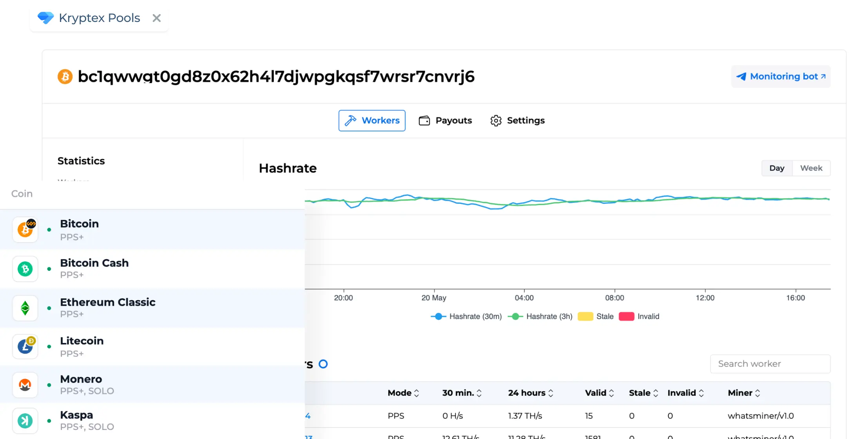The height and width of the screenshot is (439, 868).
Task: Click the Litecoin coin icon
Action: [25, 346]
